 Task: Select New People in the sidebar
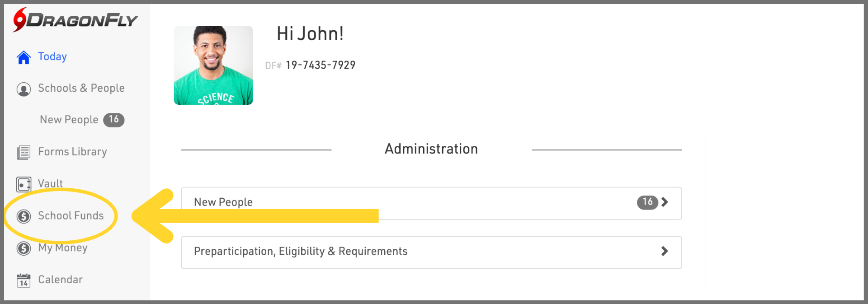tap(69, 120)
